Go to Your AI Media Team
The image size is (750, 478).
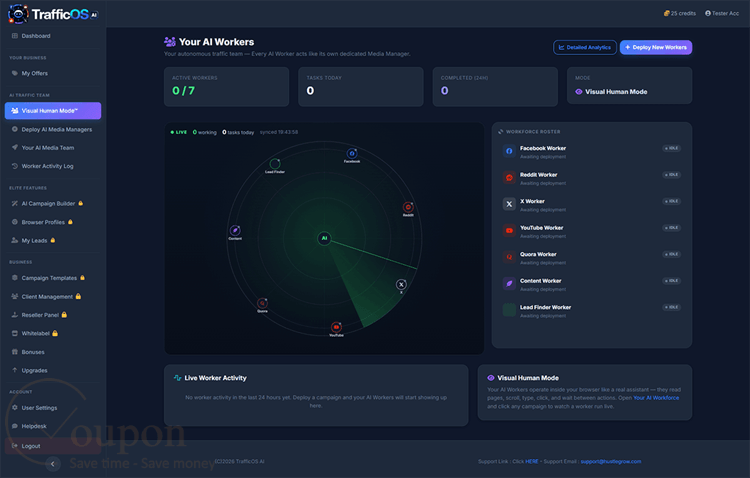(53, 148)
